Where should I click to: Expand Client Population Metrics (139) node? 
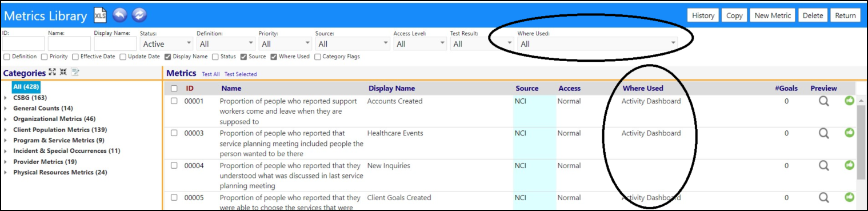click(6, 130)
